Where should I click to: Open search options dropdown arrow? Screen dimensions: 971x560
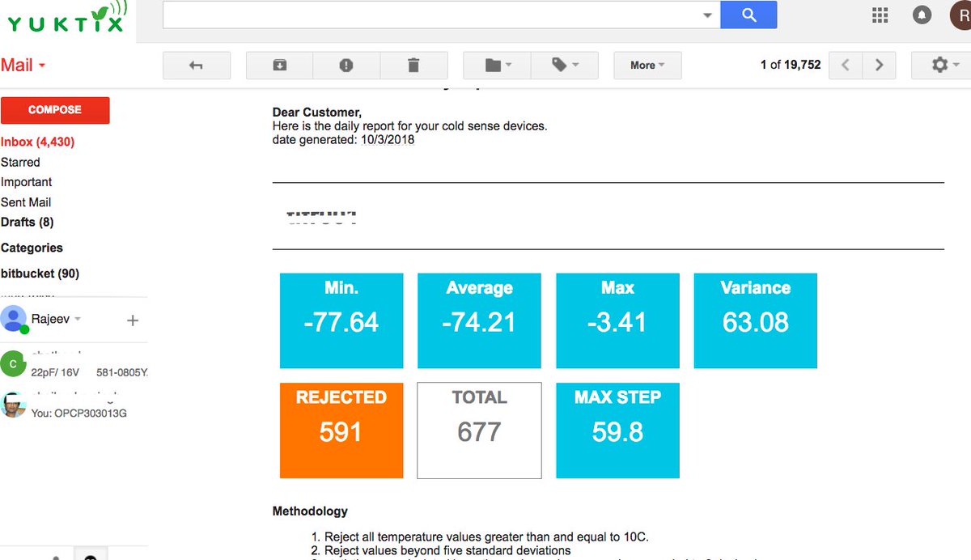(x=706, y=15)
